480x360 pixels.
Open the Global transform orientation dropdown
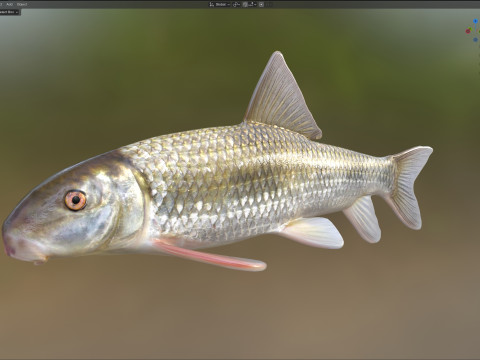pos(219,4)
